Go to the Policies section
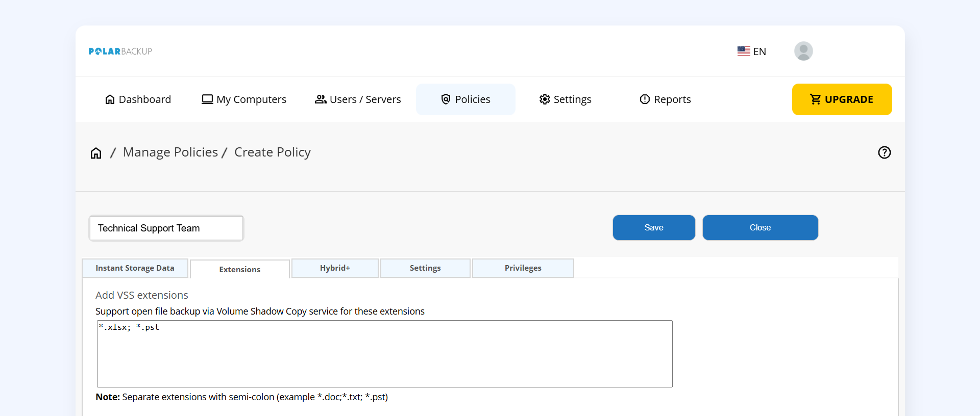The image size is (980, 416). coord(465,99)
